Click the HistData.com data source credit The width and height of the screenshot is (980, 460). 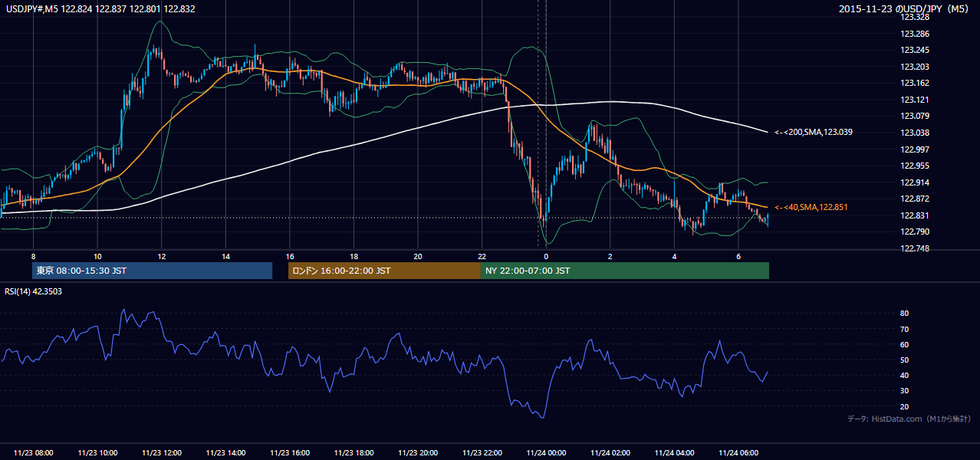click(x=909, y=419)
